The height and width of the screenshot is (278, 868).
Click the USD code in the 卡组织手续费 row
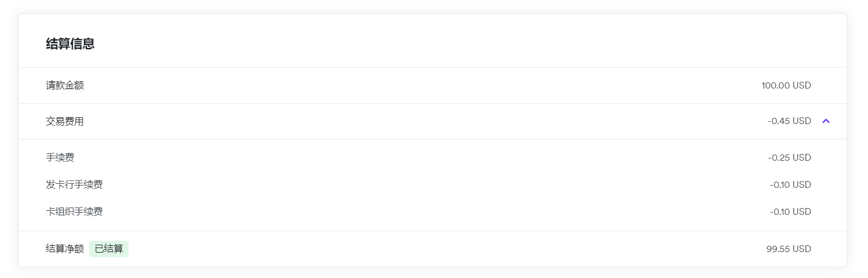[801, 212]
